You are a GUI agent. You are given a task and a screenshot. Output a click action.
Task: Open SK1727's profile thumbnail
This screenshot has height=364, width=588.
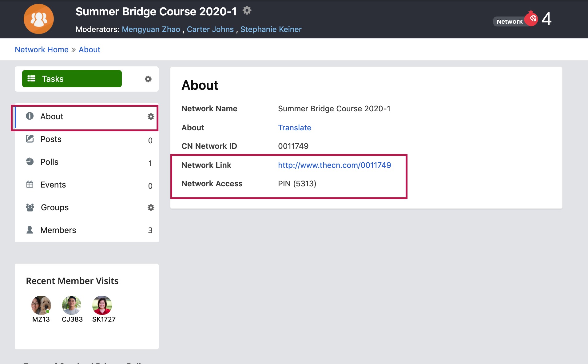102,305
